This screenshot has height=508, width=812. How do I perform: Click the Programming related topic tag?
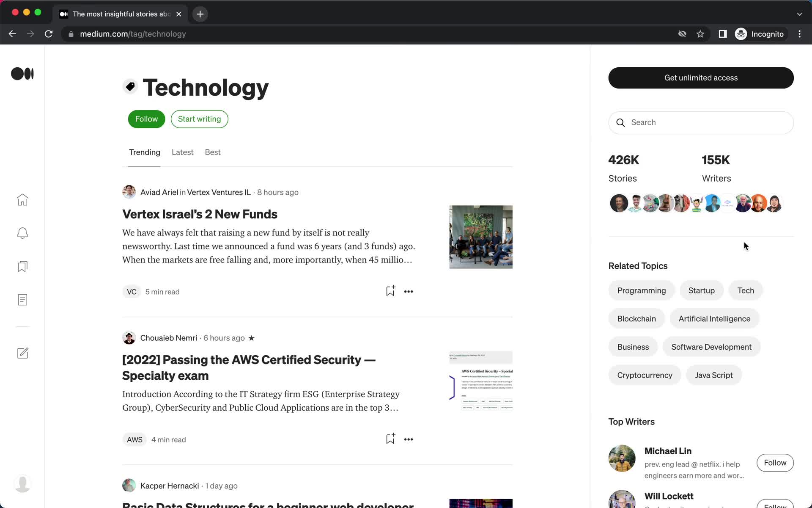point(641,290)
